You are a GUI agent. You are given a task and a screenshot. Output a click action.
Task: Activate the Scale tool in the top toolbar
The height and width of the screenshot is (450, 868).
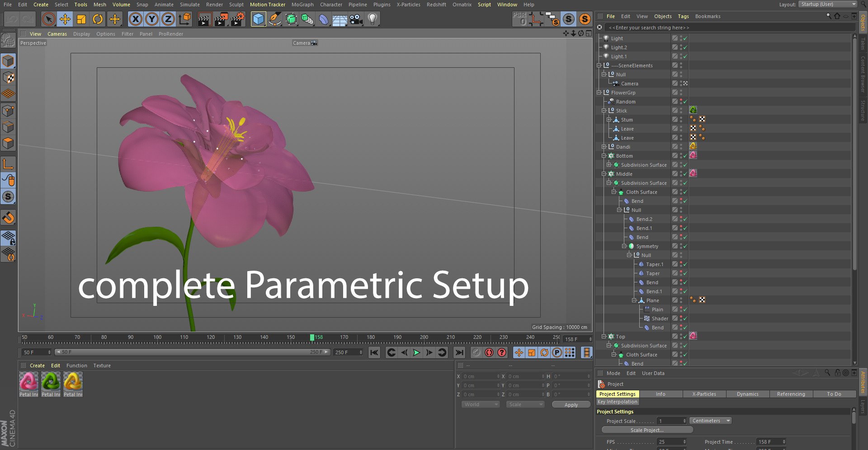click(81, 19)
